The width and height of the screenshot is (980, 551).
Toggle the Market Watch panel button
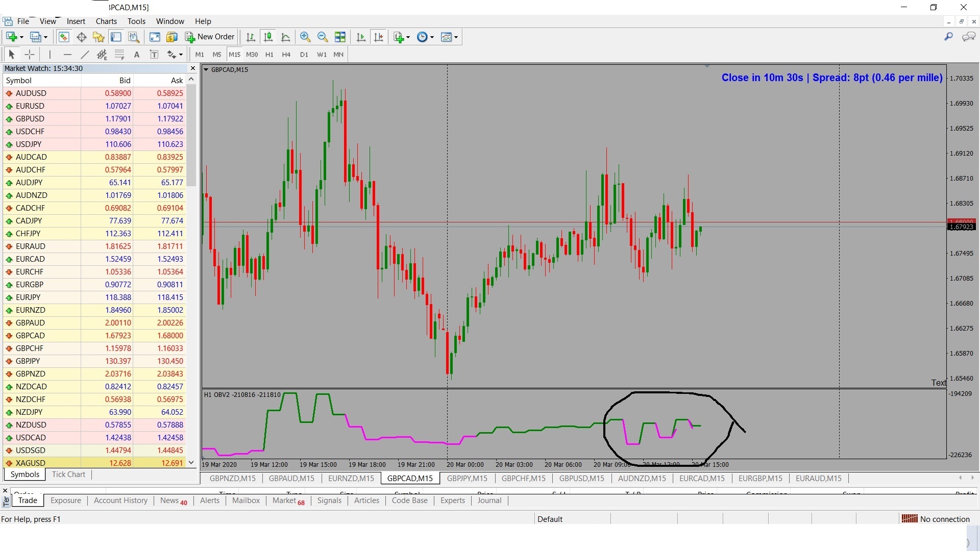point(64,37)
